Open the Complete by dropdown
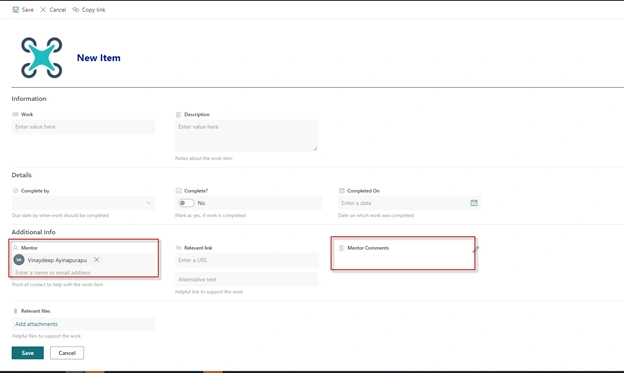624x373 pixels. pyautogui.click(x=83, y=203)
